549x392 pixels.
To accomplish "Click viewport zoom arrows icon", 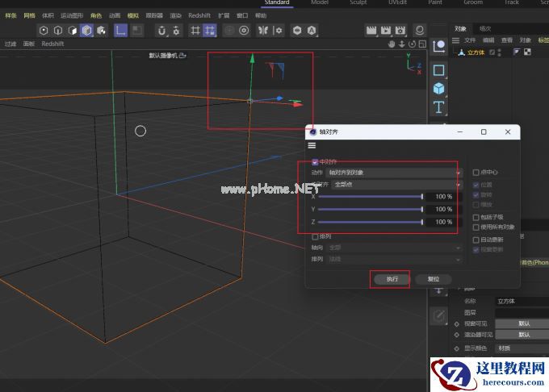I will click(x=402, y=44).
